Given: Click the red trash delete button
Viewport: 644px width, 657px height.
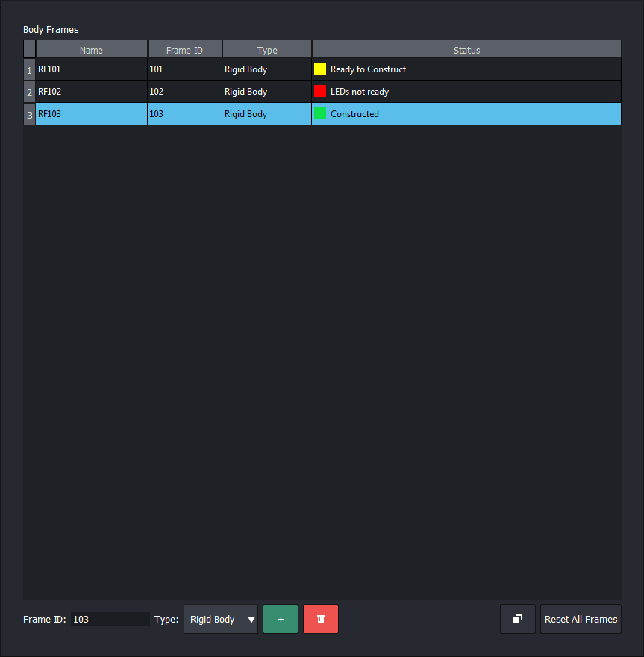Looking at the screenshot, I should pyautogui.click(x=321, y=619).
